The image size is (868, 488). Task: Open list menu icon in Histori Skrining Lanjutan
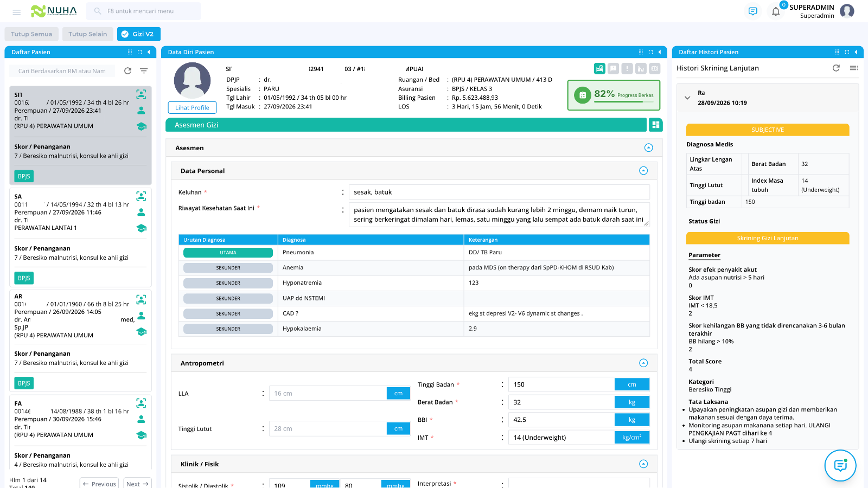click(853, 68)
